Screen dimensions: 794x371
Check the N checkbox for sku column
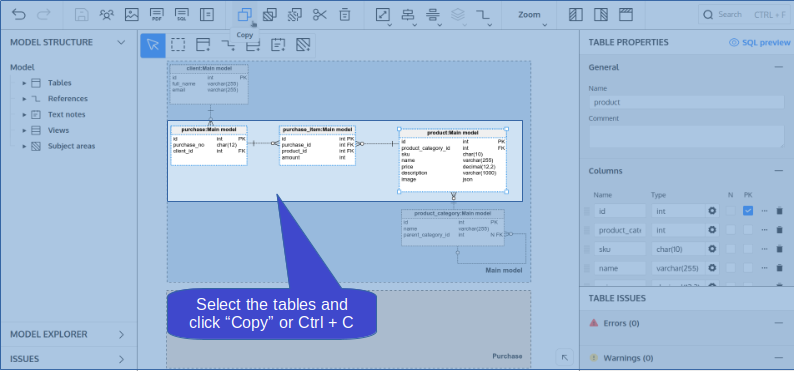point(731,249)
